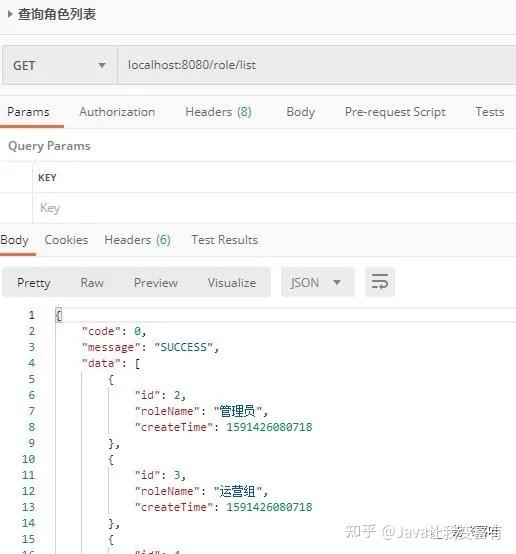Click the Key placeholder input field
This screenshot has height=554, width=516.
coord(274,208)
